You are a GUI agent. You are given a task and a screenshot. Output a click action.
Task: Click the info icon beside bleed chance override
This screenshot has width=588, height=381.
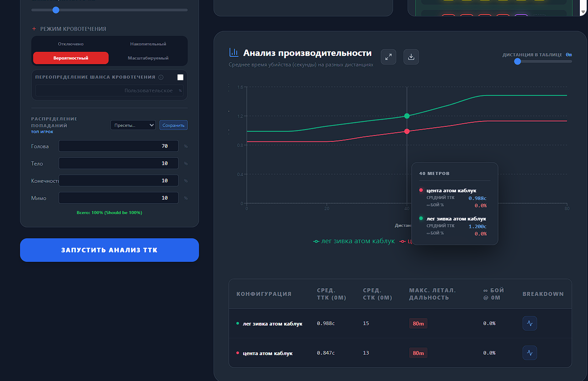click(x=161, y=77)
